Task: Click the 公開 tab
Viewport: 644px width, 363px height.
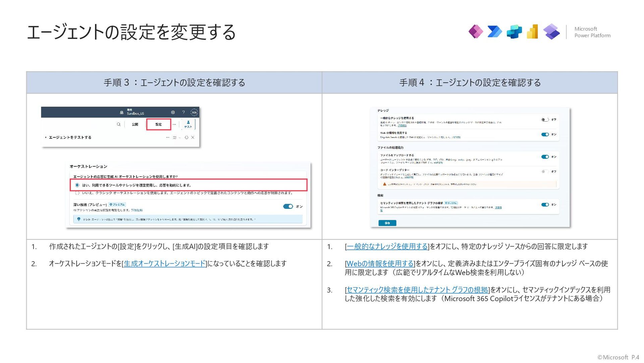Action: pyautogui.click(x=135, y=124)
